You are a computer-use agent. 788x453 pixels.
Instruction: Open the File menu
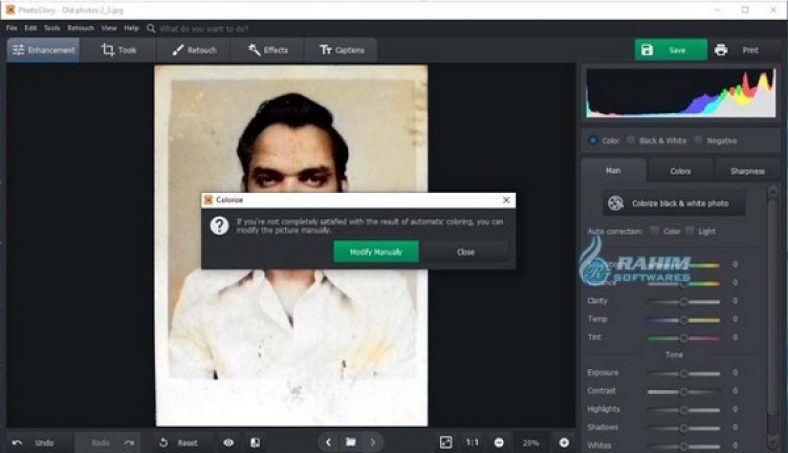[12, 28]
